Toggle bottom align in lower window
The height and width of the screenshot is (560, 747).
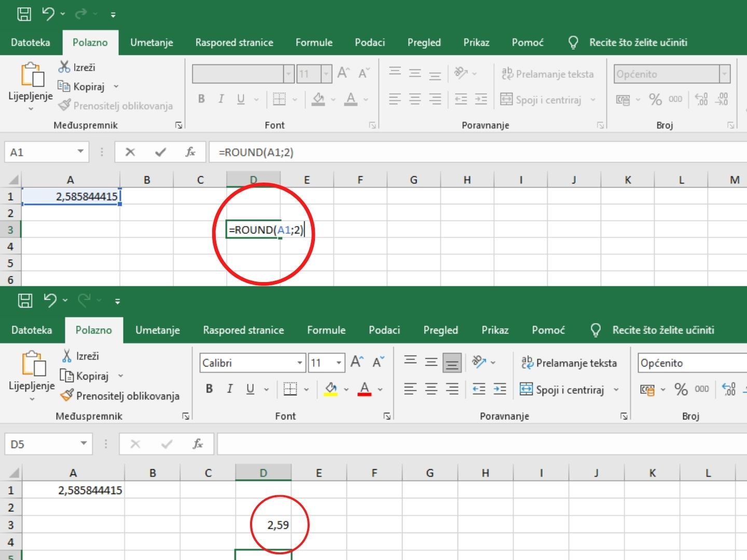pos(452,362)
